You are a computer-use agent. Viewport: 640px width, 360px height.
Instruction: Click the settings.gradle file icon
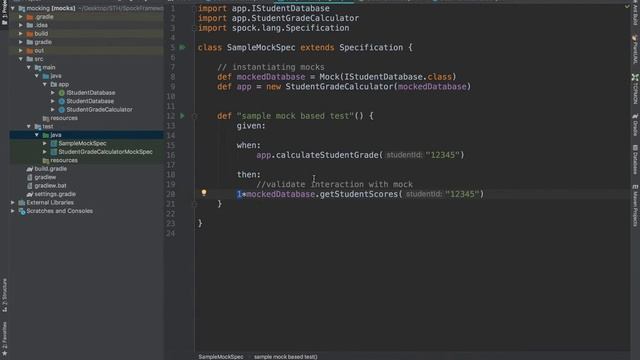pos(29,194)
